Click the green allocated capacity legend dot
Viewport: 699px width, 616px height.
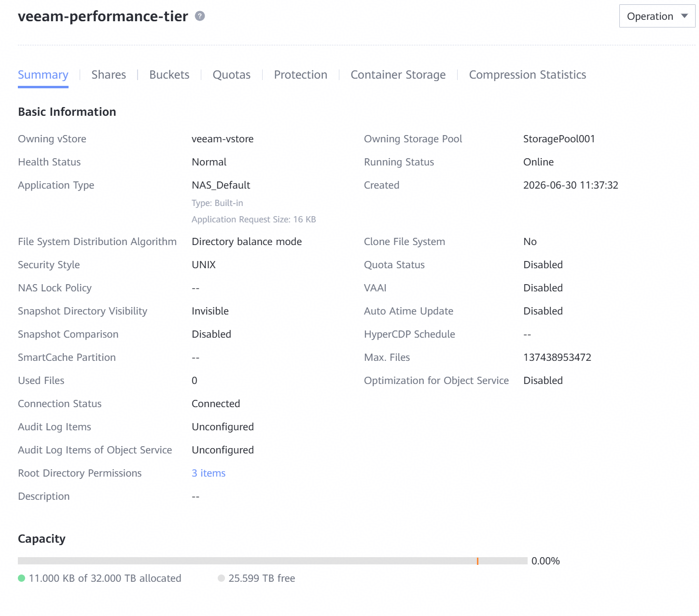point(21,578)
